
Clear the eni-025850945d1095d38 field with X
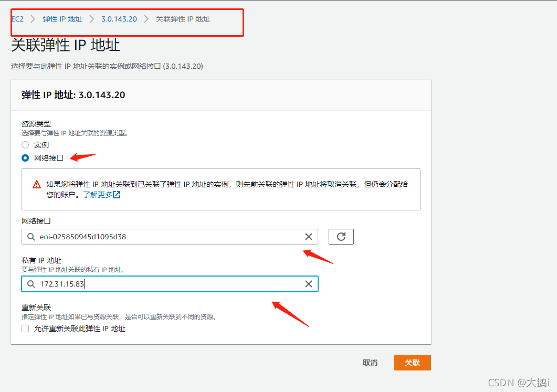click(x=309, y=237)
